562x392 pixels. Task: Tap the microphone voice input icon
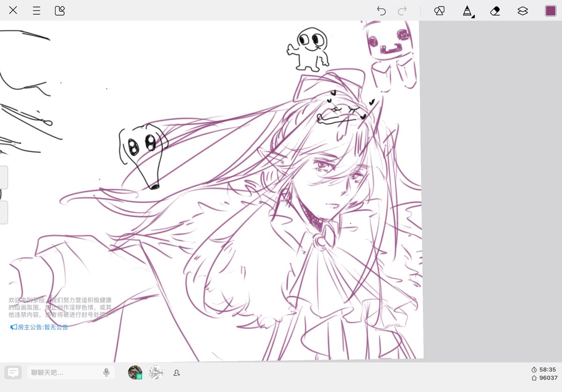coord(106,372)
